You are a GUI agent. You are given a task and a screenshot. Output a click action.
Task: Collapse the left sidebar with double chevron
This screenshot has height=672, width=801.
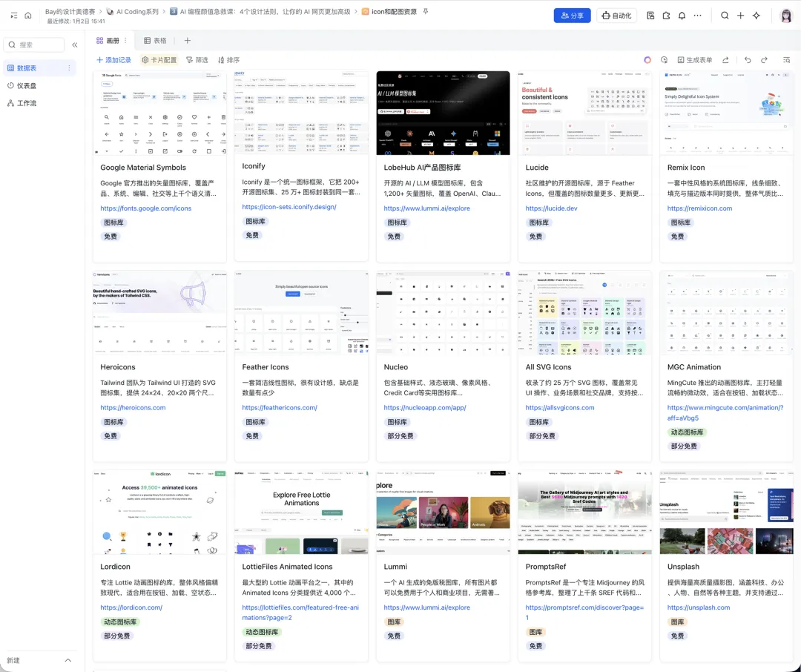[75, 45]
